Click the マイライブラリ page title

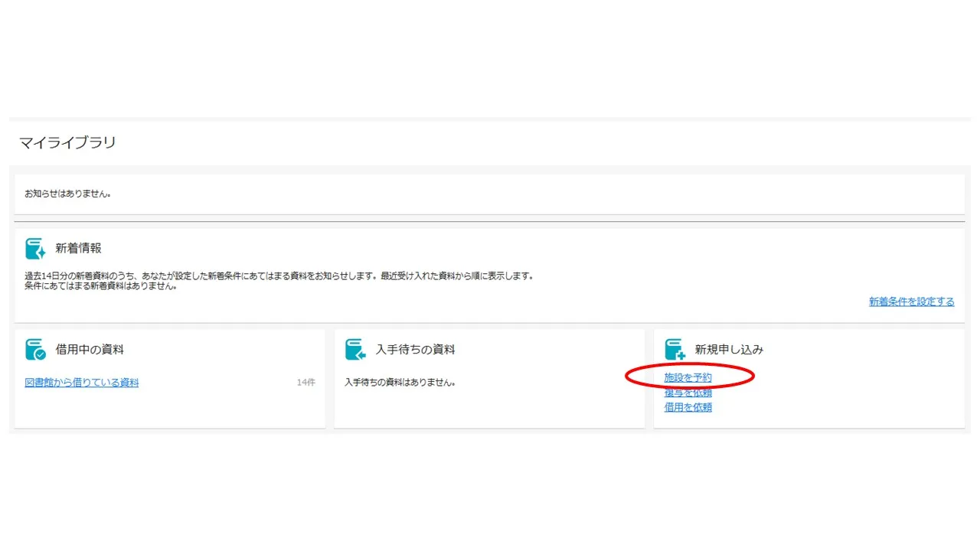click(67, 143)
